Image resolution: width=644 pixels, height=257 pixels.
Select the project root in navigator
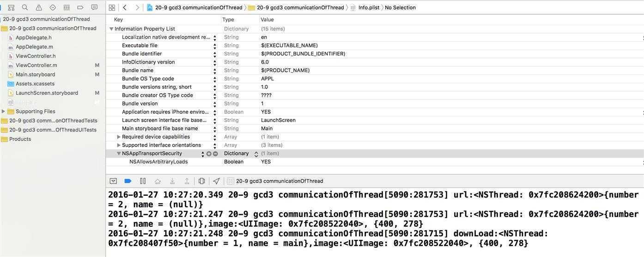46,19
